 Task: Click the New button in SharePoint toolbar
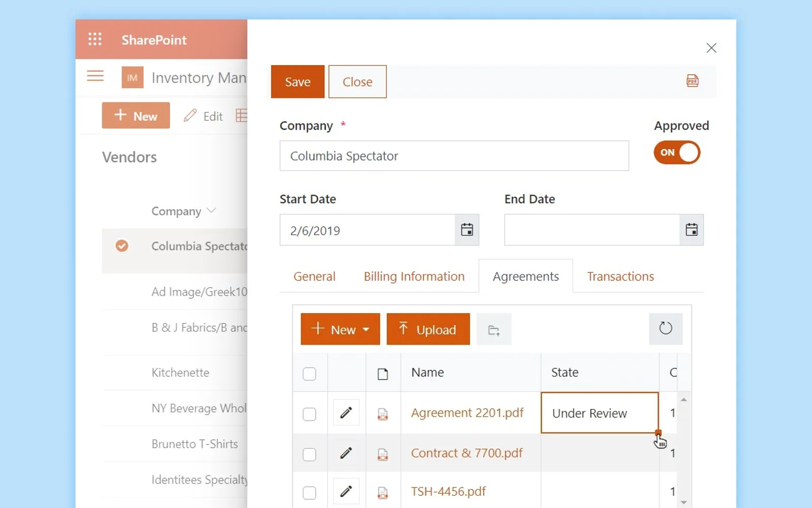click(x=136, y=115)
